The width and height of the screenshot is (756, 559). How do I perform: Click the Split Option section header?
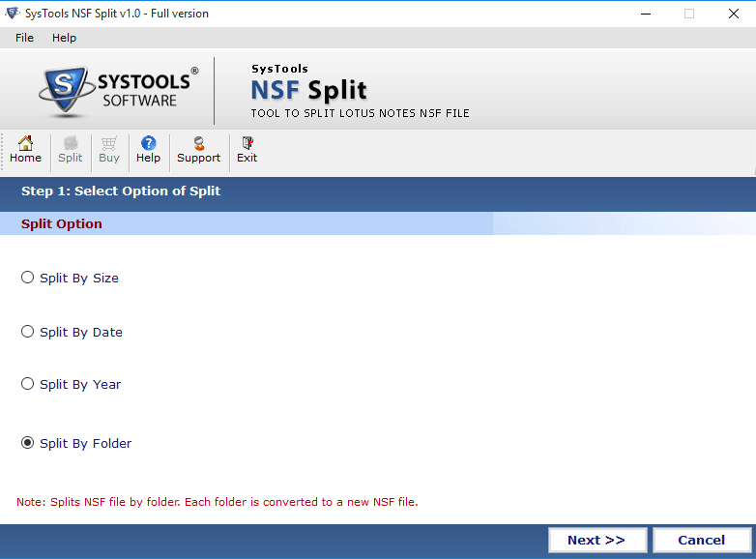click(x=62, y=223)
